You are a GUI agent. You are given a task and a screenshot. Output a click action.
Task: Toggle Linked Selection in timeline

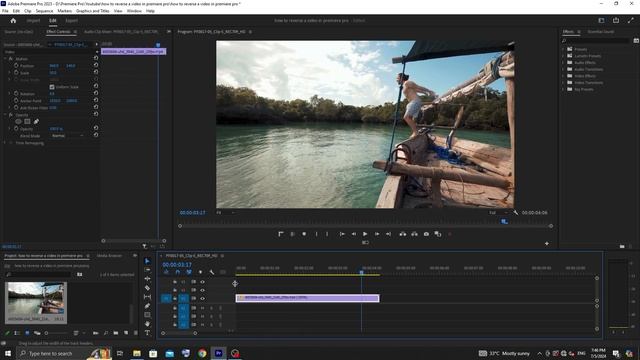point(189,272)
